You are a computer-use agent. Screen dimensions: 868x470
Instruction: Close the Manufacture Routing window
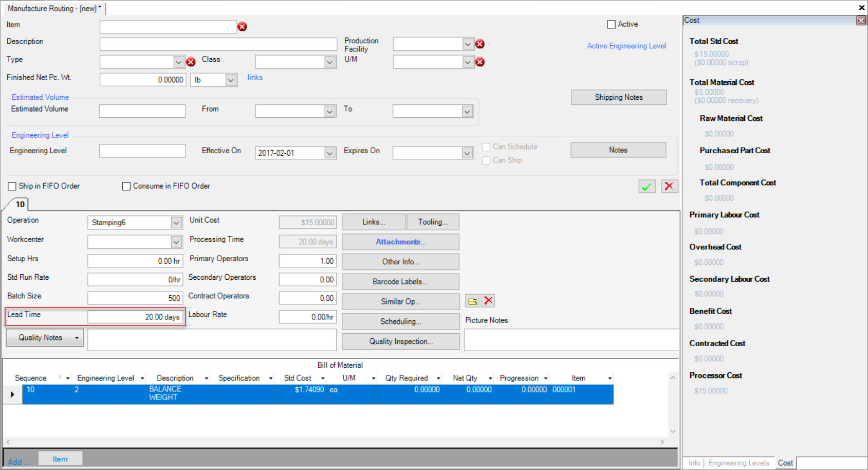862,8
